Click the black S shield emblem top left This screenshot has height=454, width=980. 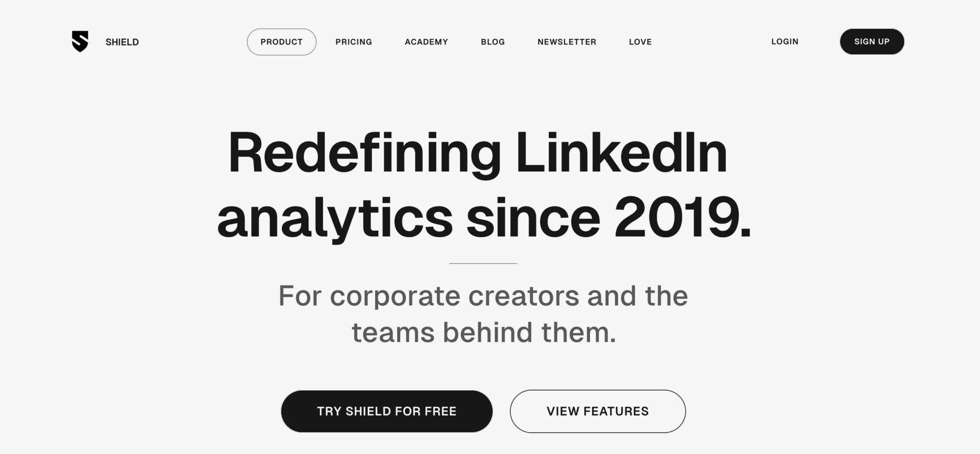[80, 42]
